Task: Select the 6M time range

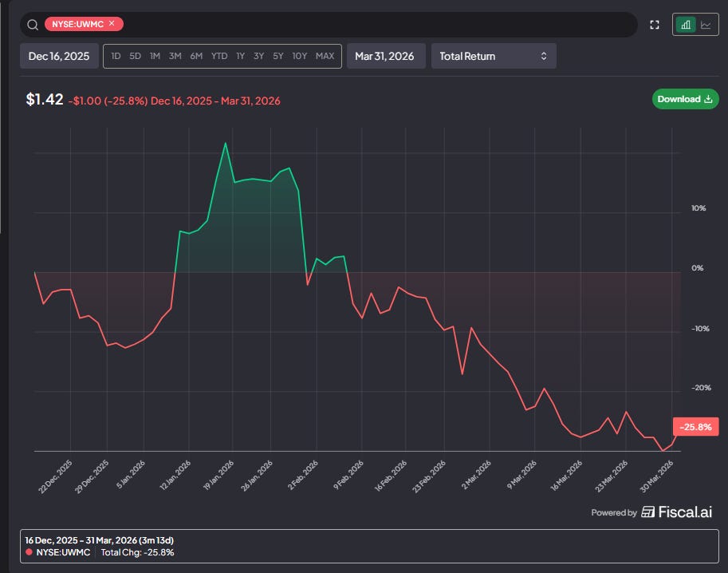Action: [x=196, y=56]
